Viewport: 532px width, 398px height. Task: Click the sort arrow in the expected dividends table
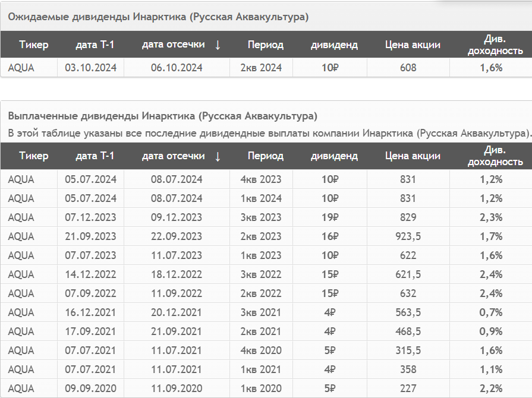[218, 45]
